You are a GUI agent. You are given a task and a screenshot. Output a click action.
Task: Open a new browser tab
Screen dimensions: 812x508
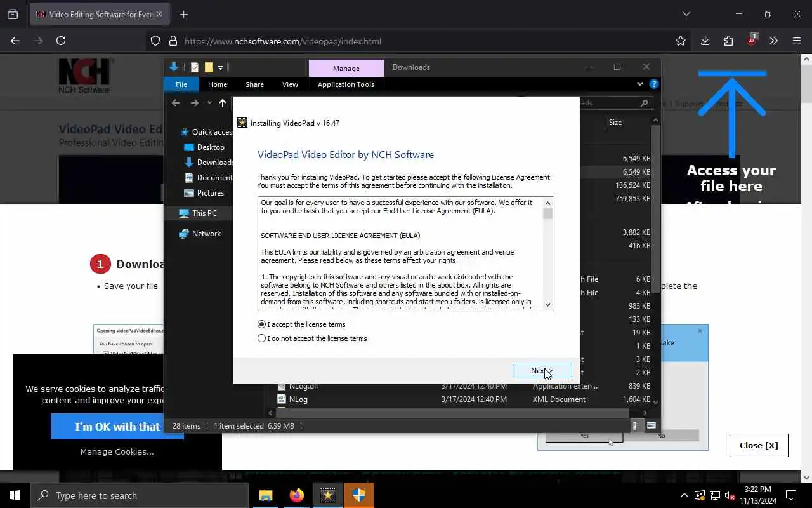183,14
